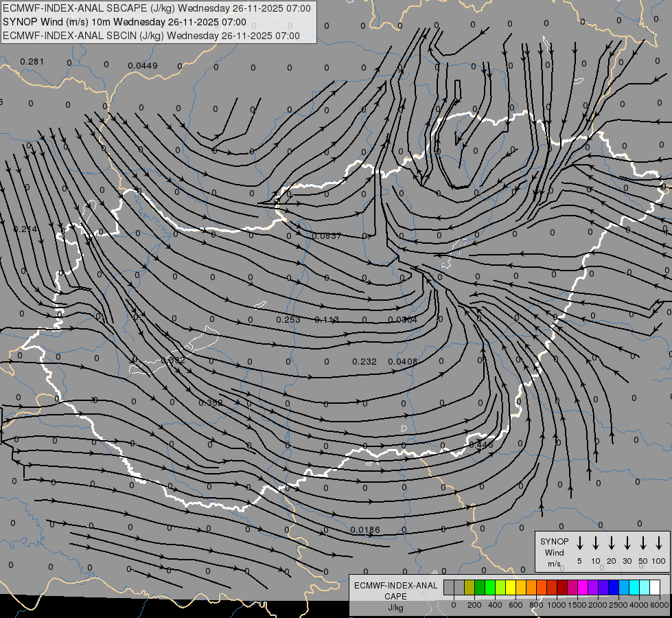Click the SBCIN title line
The height and width of the screenshot is (618, 672).
pyautogui.click(x=151, y=36)
